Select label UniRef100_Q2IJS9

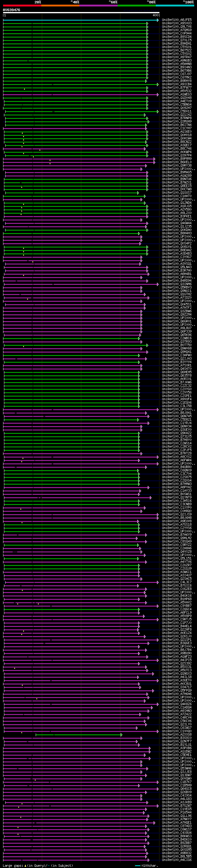tap(177, 515)
